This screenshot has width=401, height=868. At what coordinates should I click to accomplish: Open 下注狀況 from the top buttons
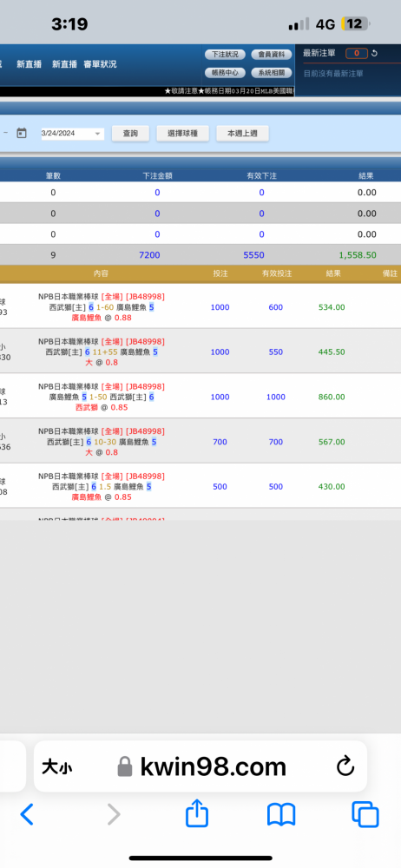(226, 54)
